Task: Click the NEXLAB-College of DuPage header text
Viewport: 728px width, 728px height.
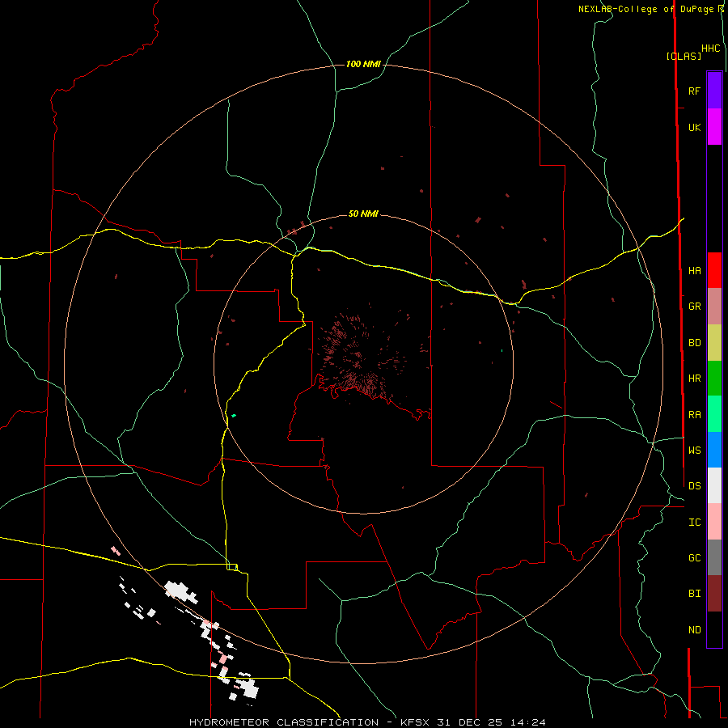Action: click(x=645, y=9)
